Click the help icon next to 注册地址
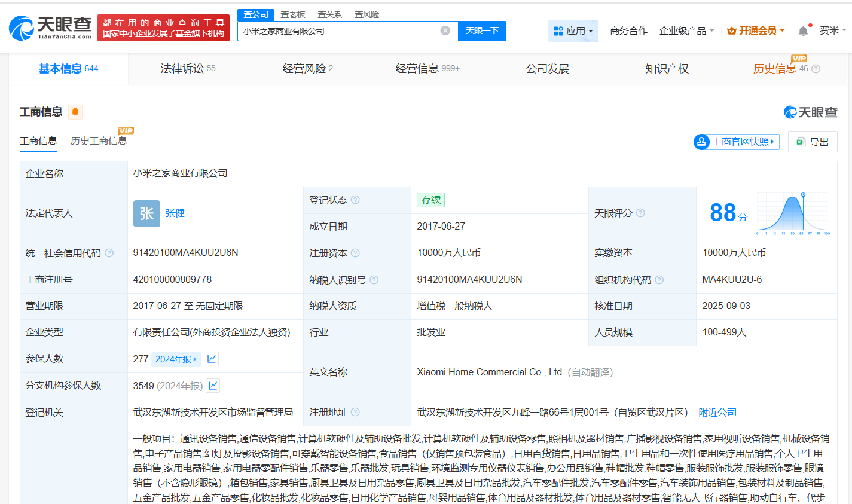Screen dimensions: 852x504 tap(356, 412)
